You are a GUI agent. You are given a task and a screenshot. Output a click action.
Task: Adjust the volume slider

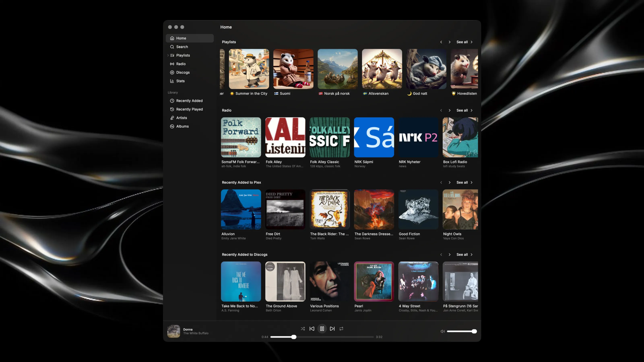pyautogui.click(x=462, y=331)
